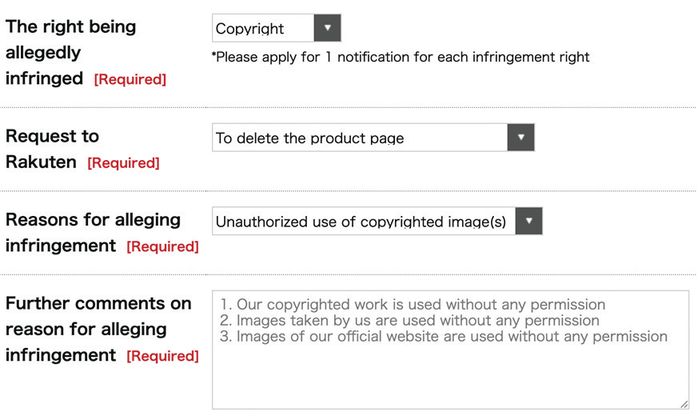The width and height of the screenshot is (698, 416).
Task: Click placeholder line 'Our copyrighted work is used'
Action: 413,304
